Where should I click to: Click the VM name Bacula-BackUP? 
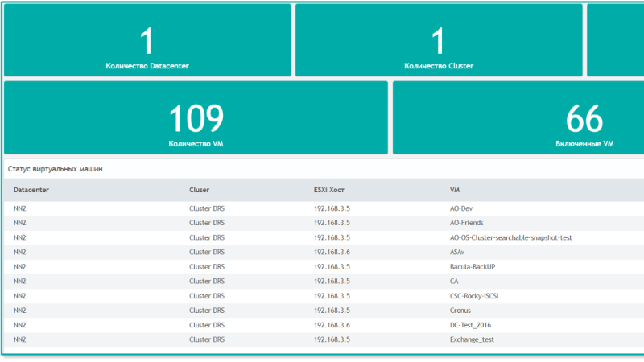[473, 267]
